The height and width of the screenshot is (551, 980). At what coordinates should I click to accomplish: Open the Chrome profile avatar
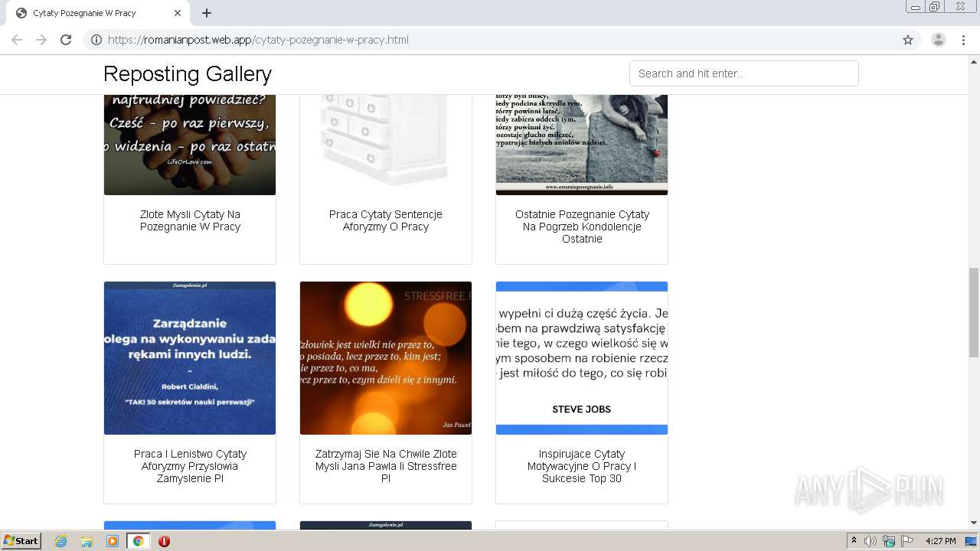[x=939, y=40]
